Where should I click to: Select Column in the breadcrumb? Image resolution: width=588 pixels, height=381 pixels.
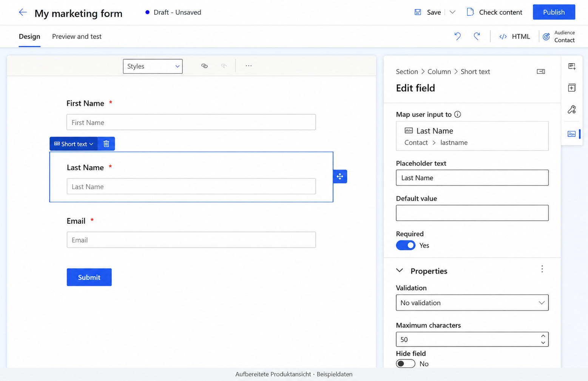[x=439, y=72]
